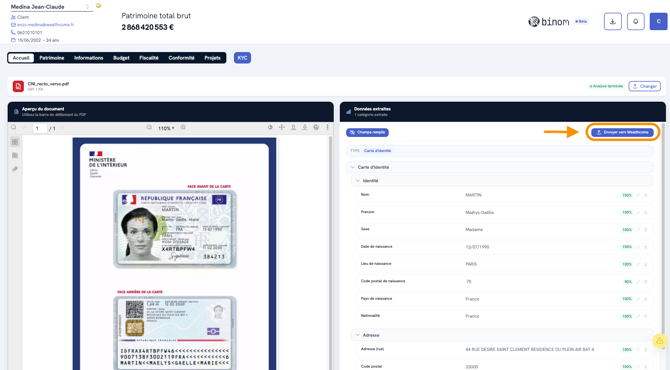
Task: Toggle the "Champs remplis" filter
Action: coord(367,132)
